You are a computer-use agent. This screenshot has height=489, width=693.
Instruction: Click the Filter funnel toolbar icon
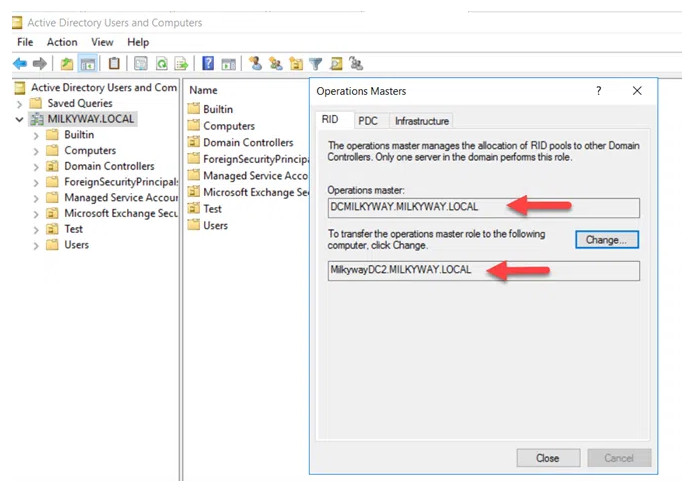coord(315,63)
